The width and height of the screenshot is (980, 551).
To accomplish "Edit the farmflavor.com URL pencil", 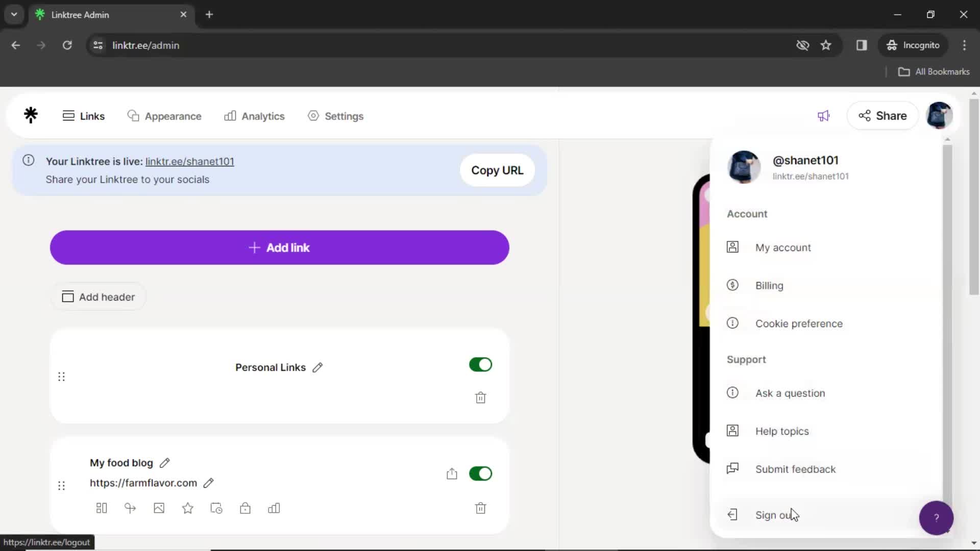I will click(x=208, y=483).
